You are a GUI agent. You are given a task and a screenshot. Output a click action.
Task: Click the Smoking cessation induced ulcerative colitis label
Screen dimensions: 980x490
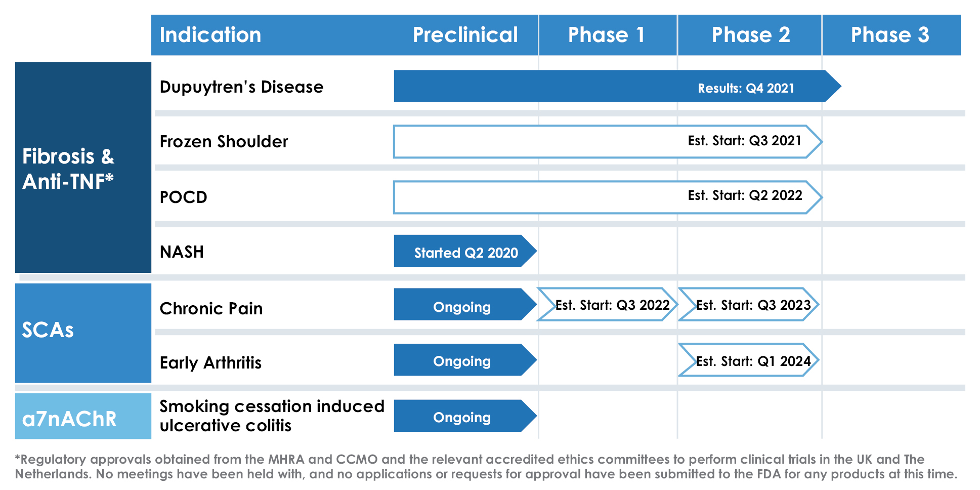(x=271, y=416)
